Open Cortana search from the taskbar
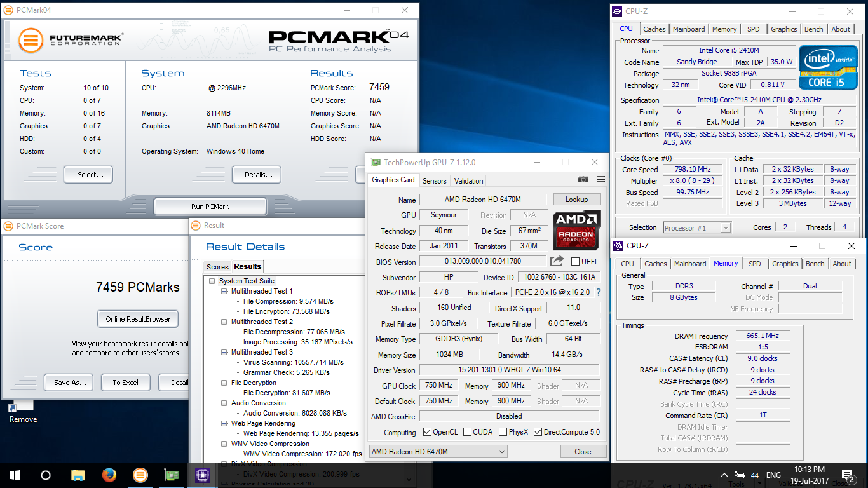 coord(46,475)
